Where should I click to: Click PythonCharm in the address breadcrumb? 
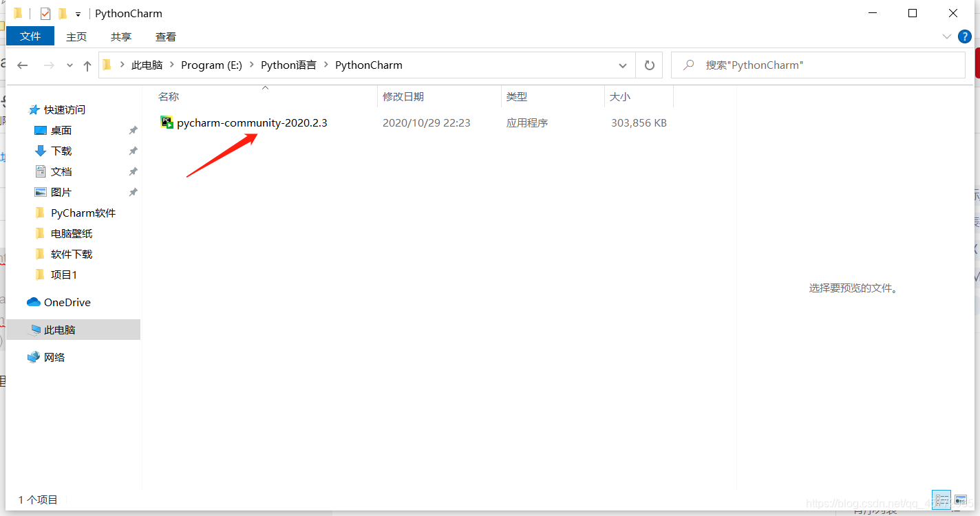click(369, 65)
